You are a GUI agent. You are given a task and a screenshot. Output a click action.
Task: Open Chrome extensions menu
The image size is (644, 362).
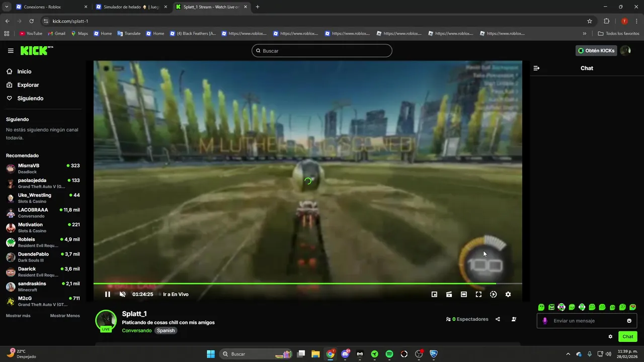click(606, 21)
